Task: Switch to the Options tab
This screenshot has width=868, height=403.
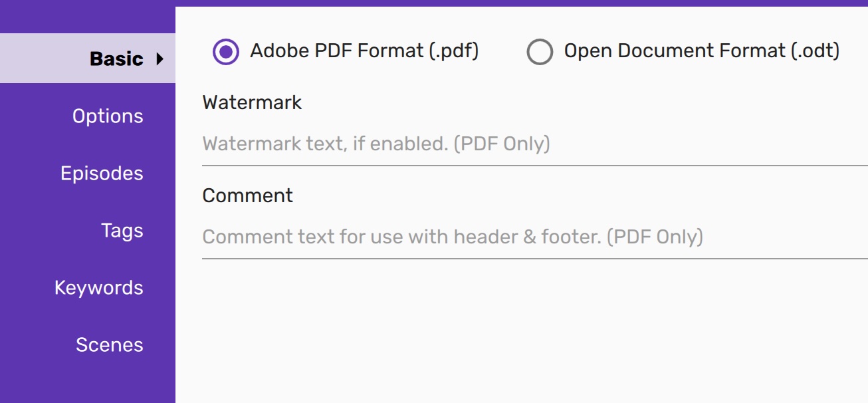Action: click(108, 116)
